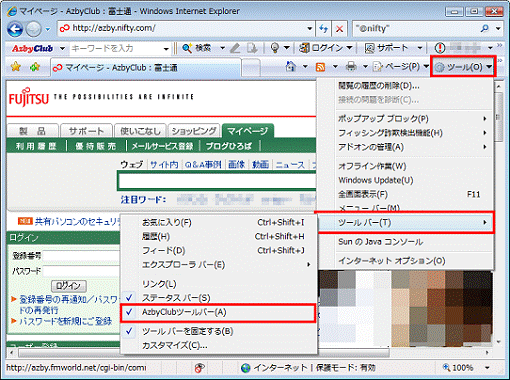The width and height of the screenshot is (510, 380).
Task: Click the red Stop loading icon
Action: pos(339,29)
